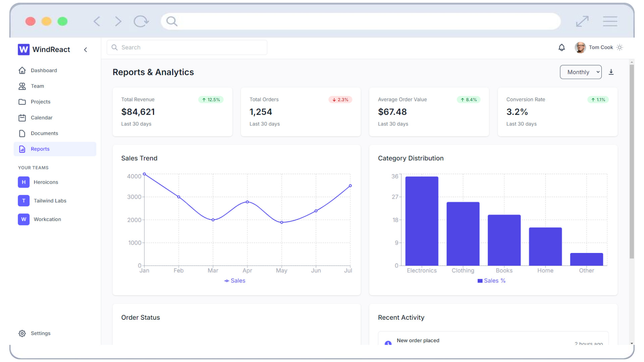The height and width of the screenshot is (362, 644).
Task: Click the Documents file icon
Action: (x=22, y=134)
